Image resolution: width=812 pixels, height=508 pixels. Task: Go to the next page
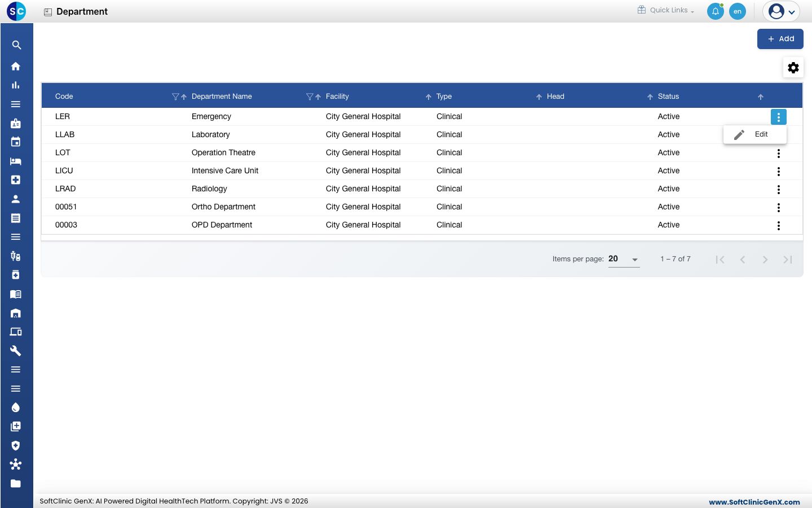[765, 260]
